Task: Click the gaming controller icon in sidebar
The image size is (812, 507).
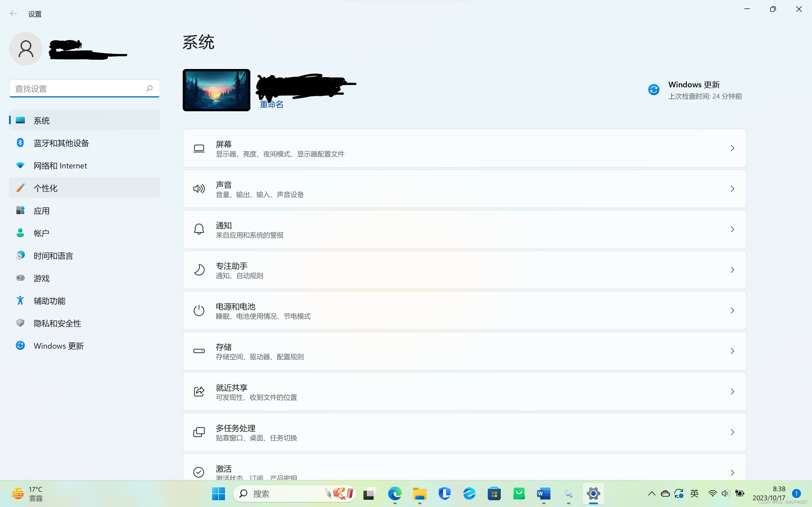Action: [20, 278]
